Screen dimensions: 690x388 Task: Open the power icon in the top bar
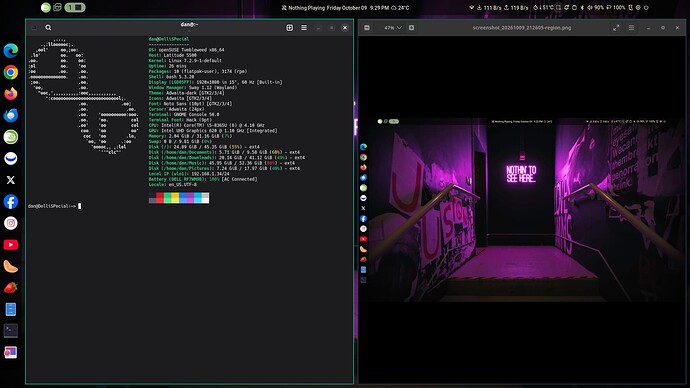(x=646, y=7)
